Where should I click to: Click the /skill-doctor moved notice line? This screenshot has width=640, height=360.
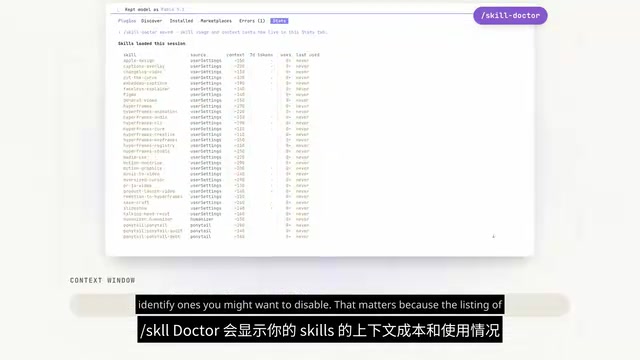point(223,32)
